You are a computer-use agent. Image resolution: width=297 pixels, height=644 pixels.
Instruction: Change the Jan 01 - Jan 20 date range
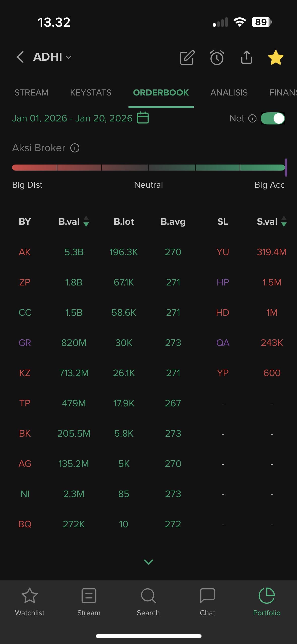[72, 118]
